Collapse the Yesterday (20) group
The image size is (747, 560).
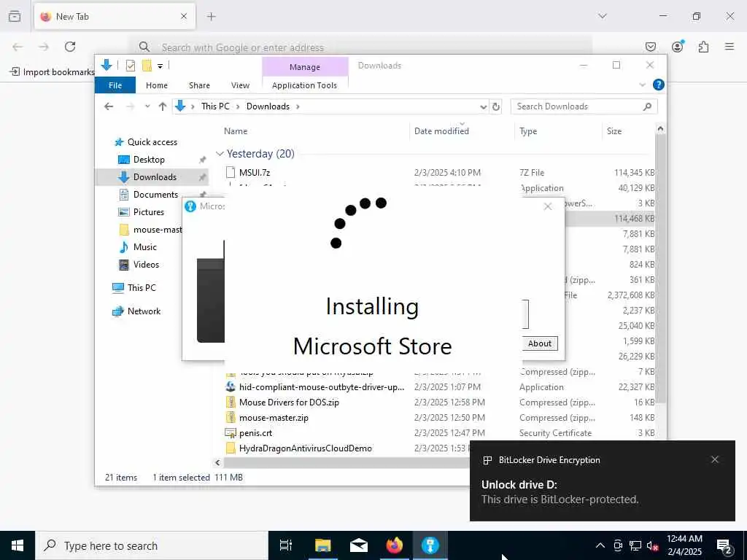220,154
